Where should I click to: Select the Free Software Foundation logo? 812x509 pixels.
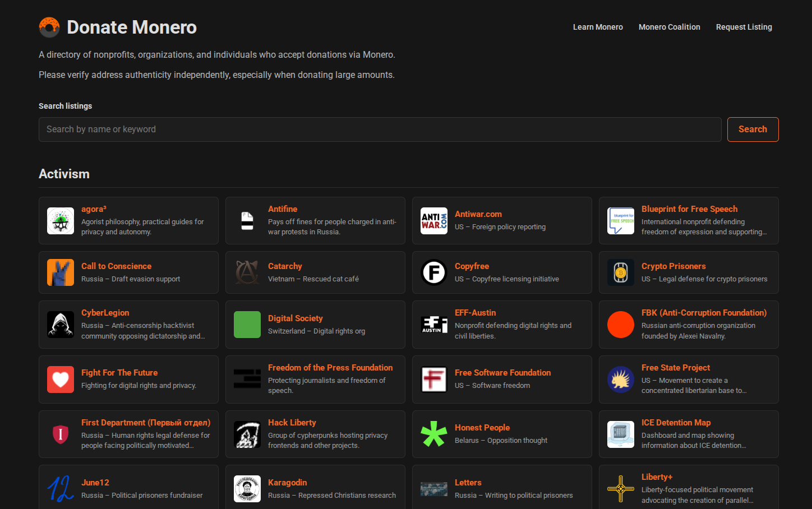[x=434, y=380]
